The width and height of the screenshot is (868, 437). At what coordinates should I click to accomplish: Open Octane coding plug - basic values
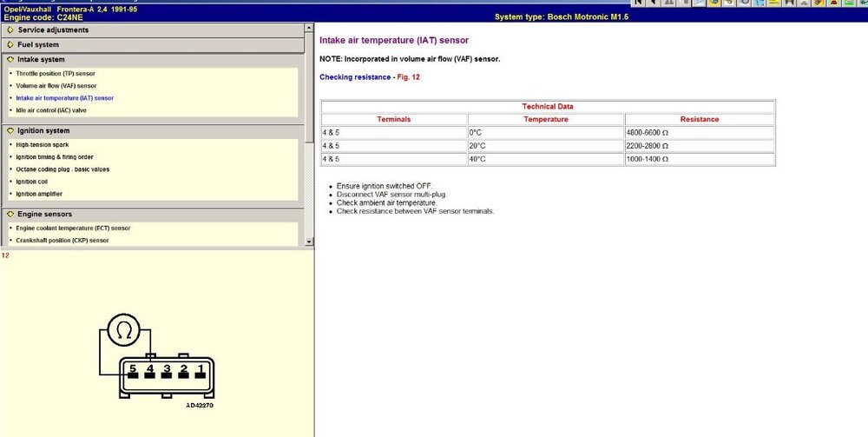point(62,169)
